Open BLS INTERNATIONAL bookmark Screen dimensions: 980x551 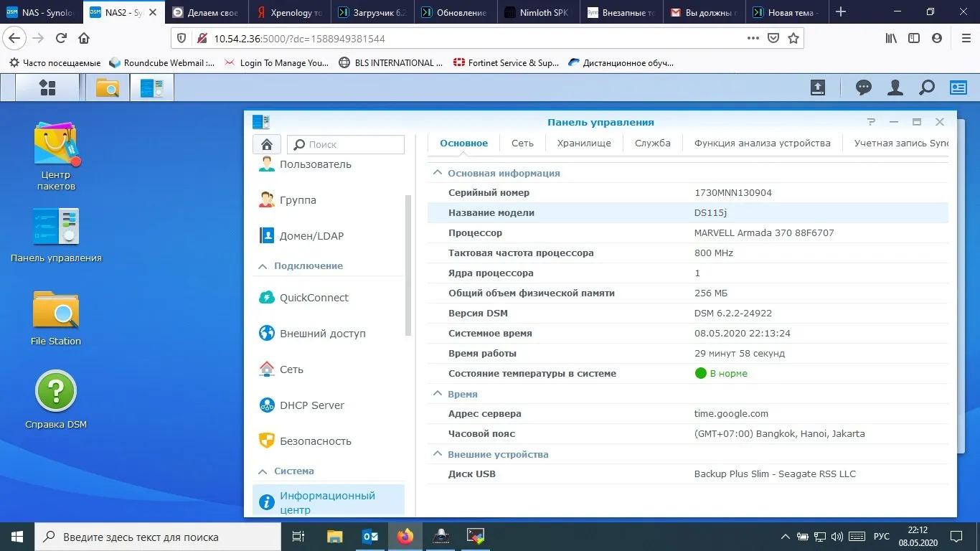point(391,62)
